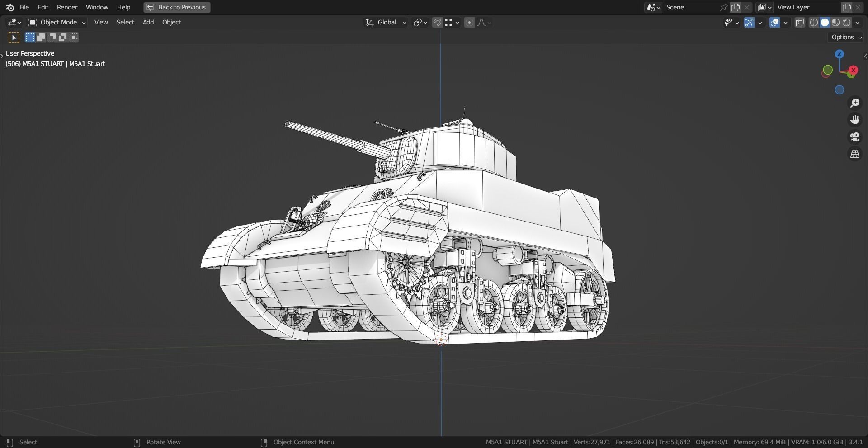Open the Render menu
Image resolution: width=868 pixels, height=448 pixels.
pos(67,7)
